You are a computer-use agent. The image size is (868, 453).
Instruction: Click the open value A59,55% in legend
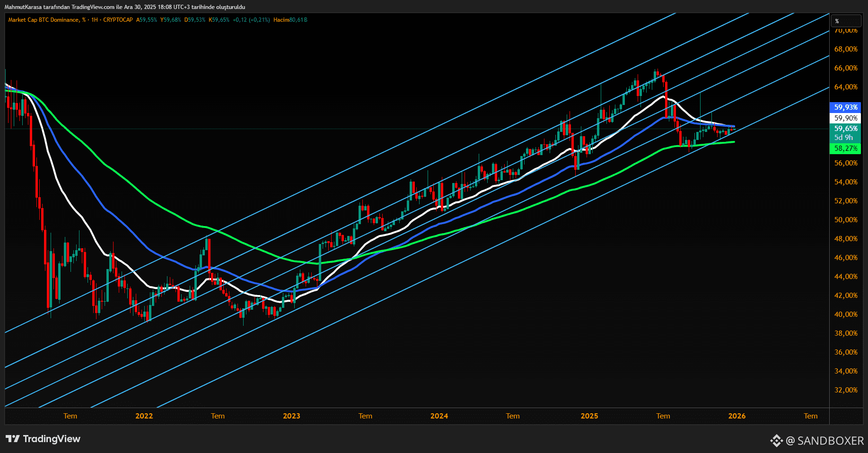click(x=147, y=20)
